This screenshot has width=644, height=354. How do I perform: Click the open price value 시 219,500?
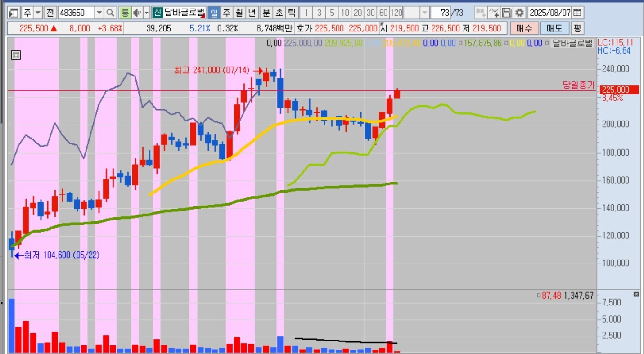point(400,28)
